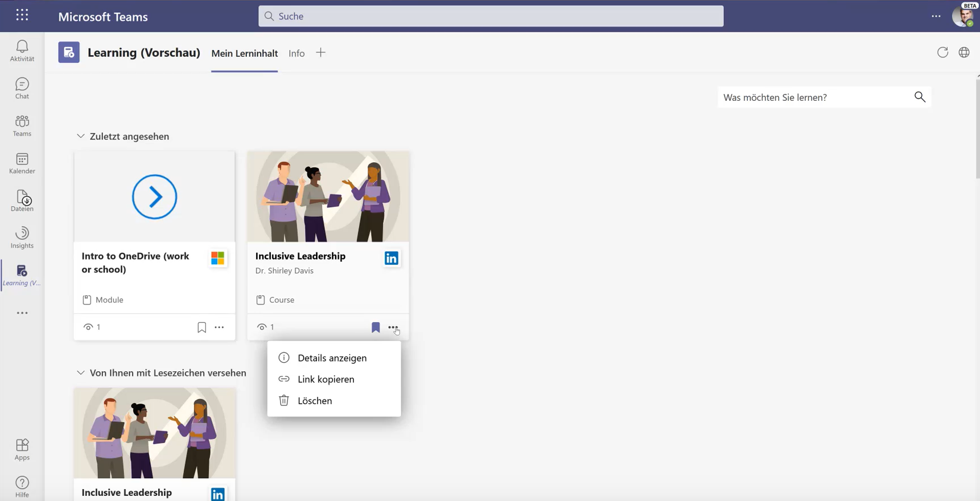Open the Inclusive Leadership title in the bookmarks section
Screen dimensions: 980x501
tap(127, 492)
